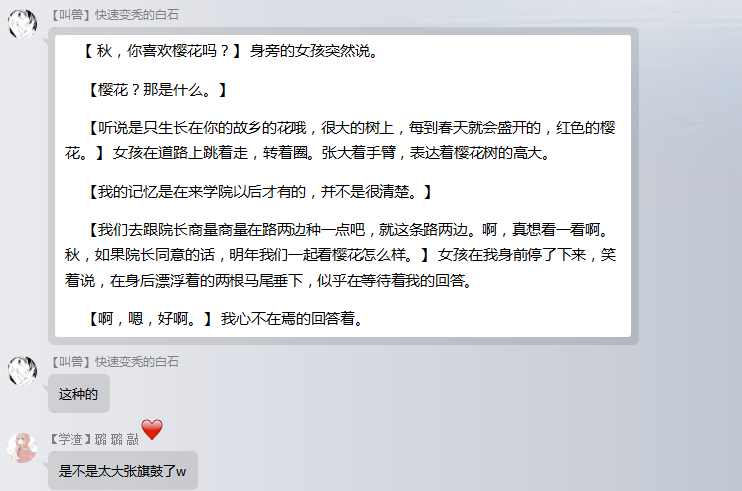Click the line "樱花？那是什么。"

[x=158, y=89]
